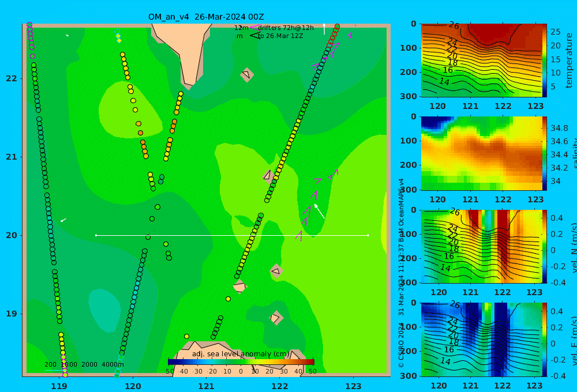This screenshot has height=392, width=577.
Task: Select the 'adj. sea level anomaly (cm)' label
Action: click(x=241, y=354)
